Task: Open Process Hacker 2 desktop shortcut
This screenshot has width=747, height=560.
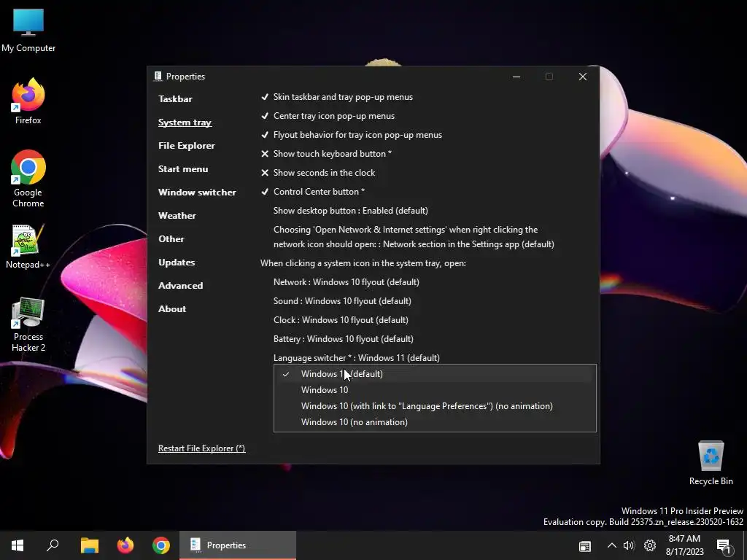Action: click(x=28, y=324)
